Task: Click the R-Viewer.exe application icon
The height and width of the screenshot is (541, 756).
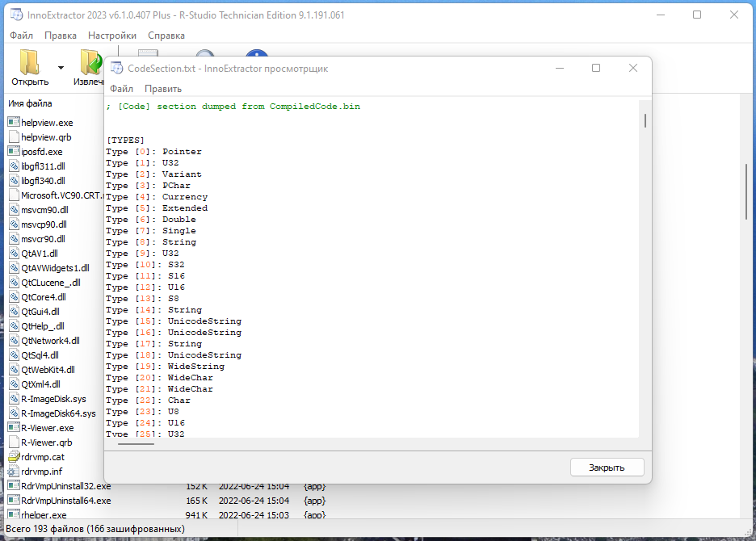Action: (x=14, y=428)
